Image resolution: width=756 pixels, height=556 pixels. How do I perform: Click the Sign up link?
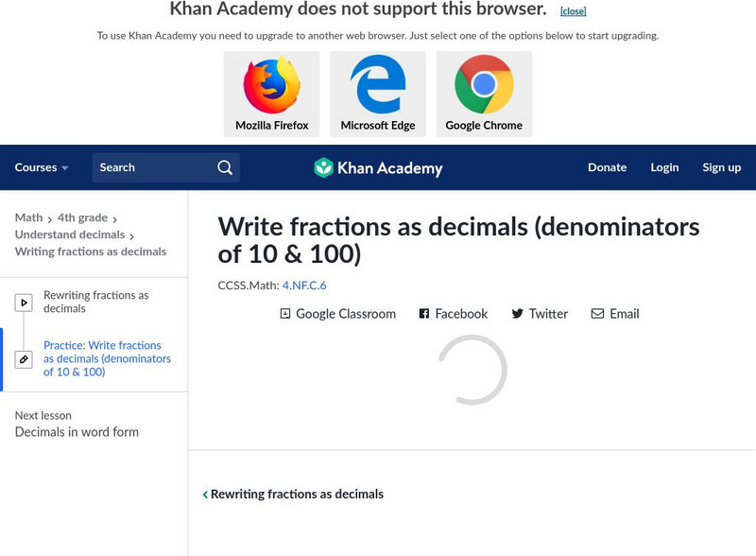pos(721,167)
